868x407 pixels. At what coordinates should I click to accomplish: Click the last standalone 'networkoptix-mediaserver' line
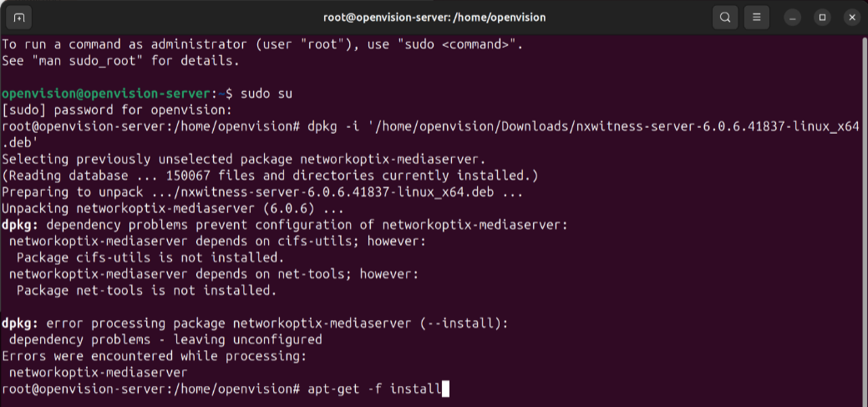coord(98,373)
